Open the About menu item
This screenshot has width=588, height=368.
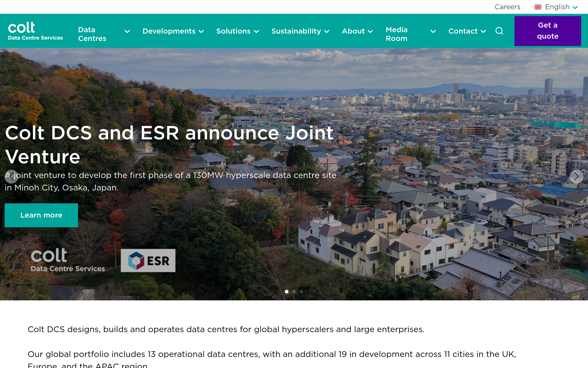(x=353, y=31)
